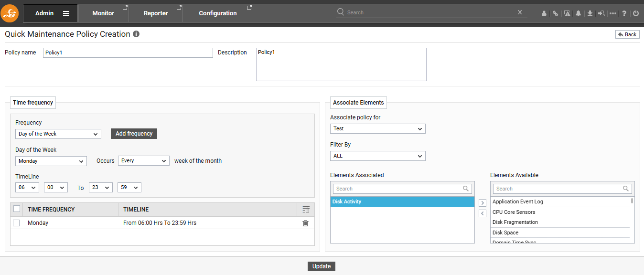Select Disk Activity in Elements Associated

[x=402, y=202]
